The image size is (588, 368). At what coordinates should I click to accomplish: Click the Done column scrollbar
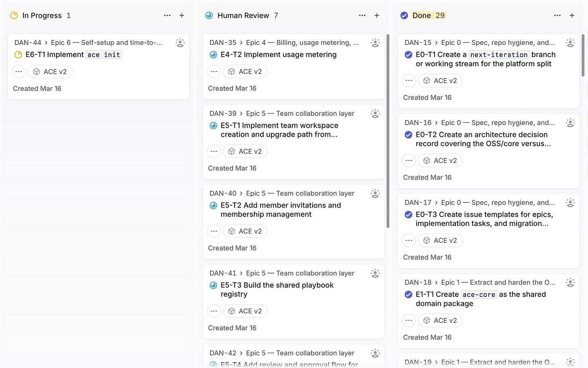click(583, 55)
